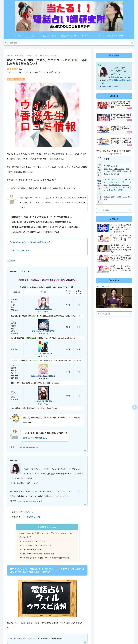Click the マダムひな子先生に相談する link
Image resolution: width=138 pixels, height=644 pixels.
coord(43,309)
